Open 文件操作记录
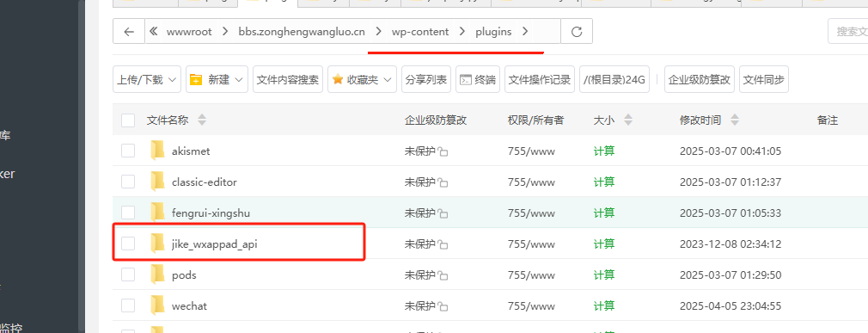This screenshot has height=333, width=868. pos(540,80)
